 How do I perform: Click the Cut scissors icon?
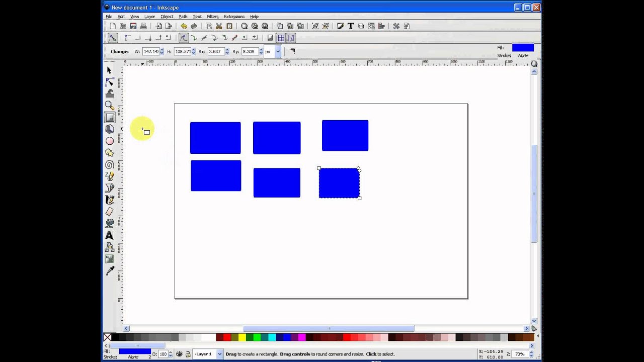pyautogui.click(x=219, y=26)
